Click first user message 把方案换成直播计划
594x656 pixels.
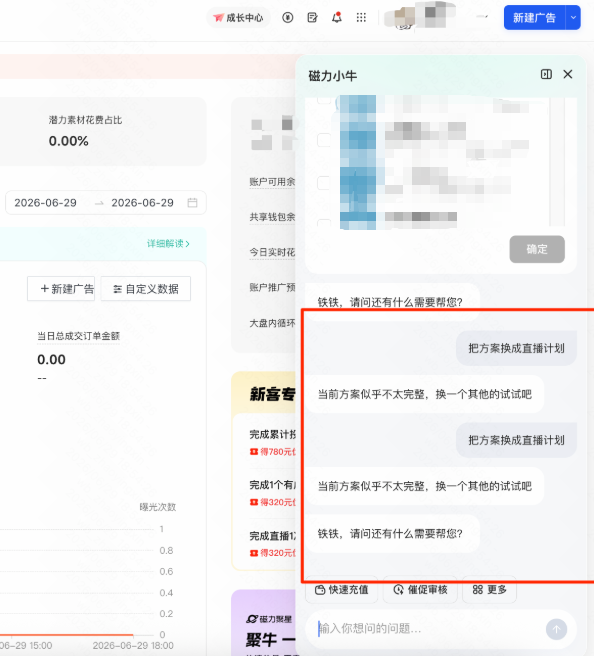tap(516, 348)
